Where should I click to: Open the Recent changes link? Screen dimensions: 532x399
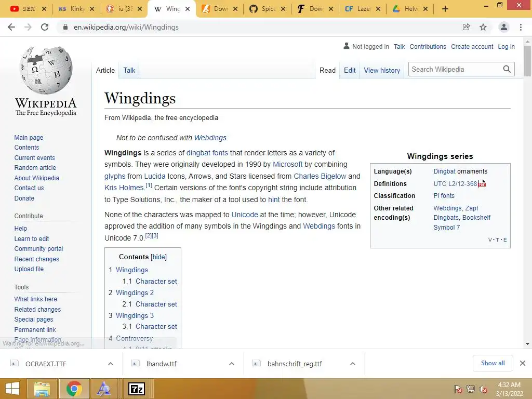coord(37,259)
